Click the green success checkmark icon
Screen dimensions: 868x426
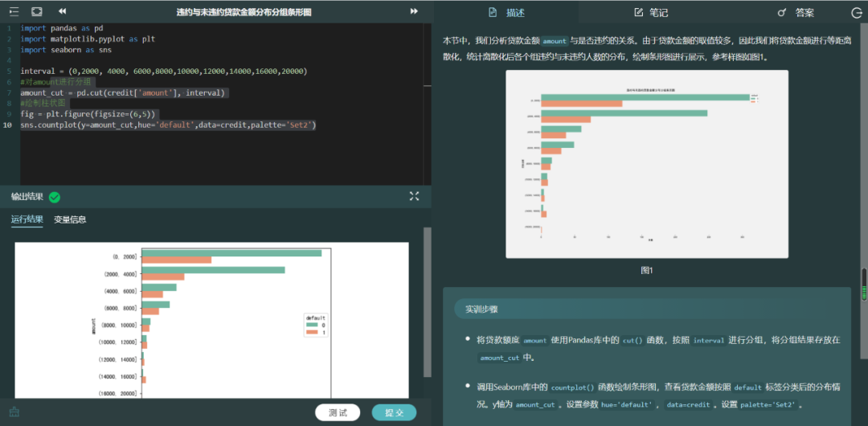click(x=55, y=197)
